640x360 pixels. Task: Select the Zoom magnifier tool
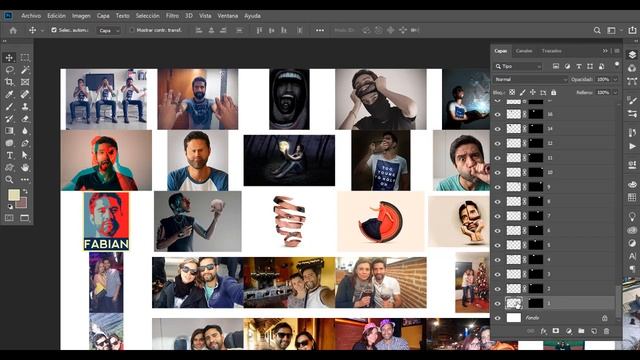click(x=9, y=180)
